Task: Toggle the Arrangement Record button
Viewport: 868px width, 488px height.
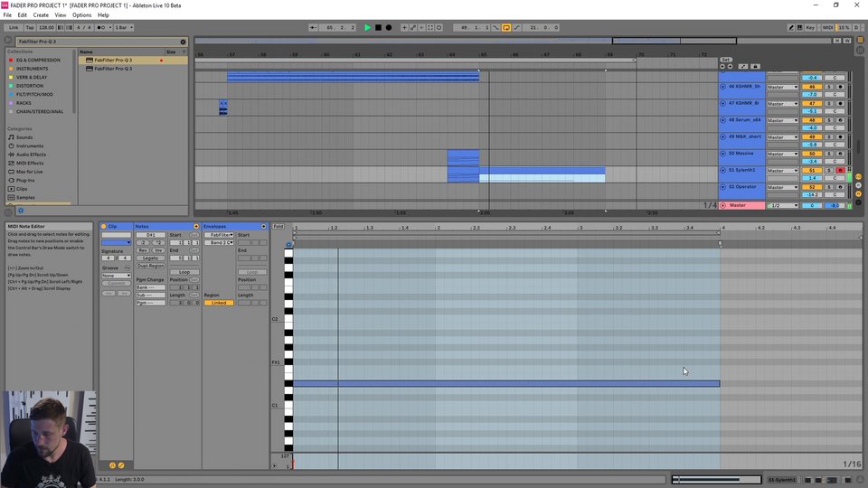Action: [389, 27]
